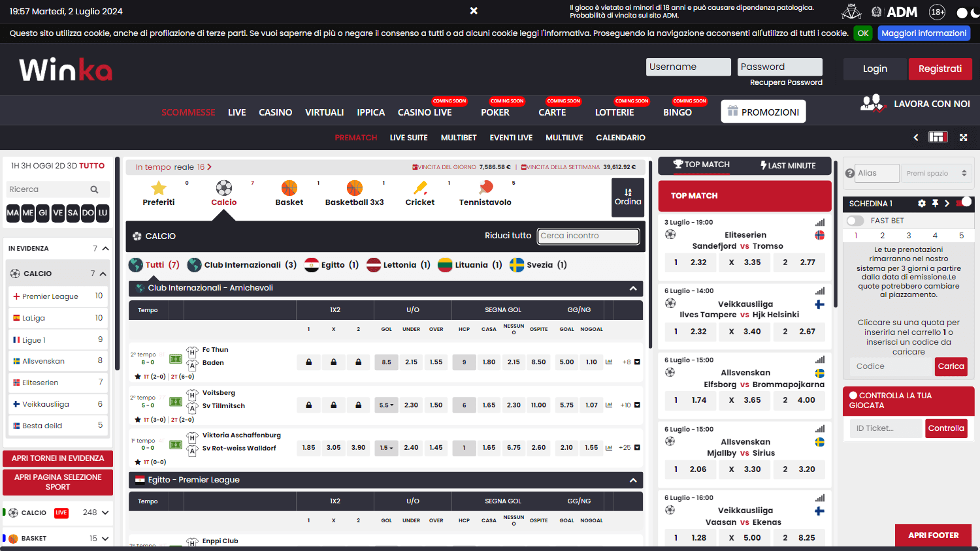The image size is (980, 551).
Task: Click the PROMOZIONI button
Action: [763, 112]
